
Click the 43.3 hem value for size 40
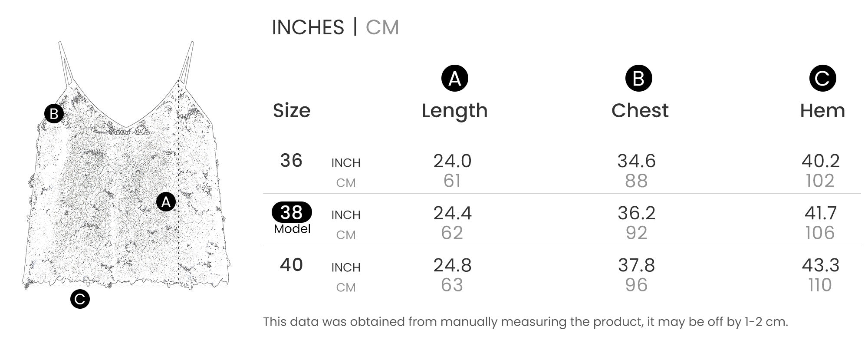click(x=821, y=265)
